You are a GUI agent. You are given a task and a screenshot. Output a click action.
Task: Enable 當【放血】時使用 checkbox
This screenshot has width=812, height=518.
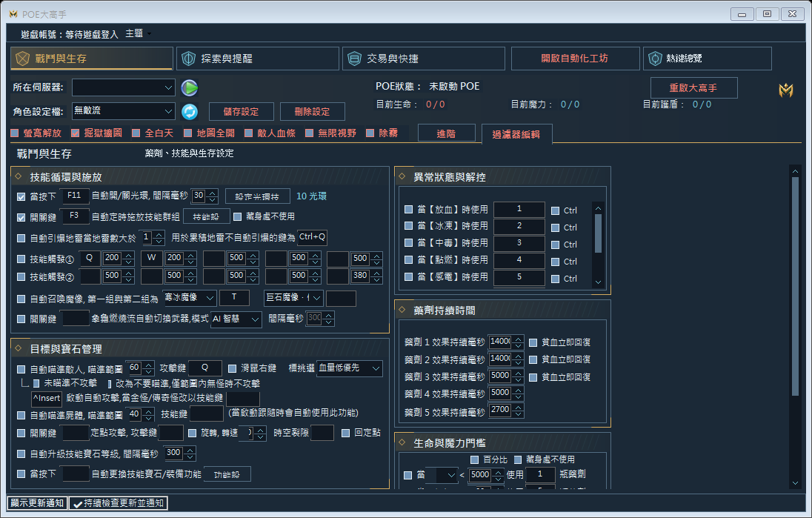pyautogui.click(x=408, y=209)
